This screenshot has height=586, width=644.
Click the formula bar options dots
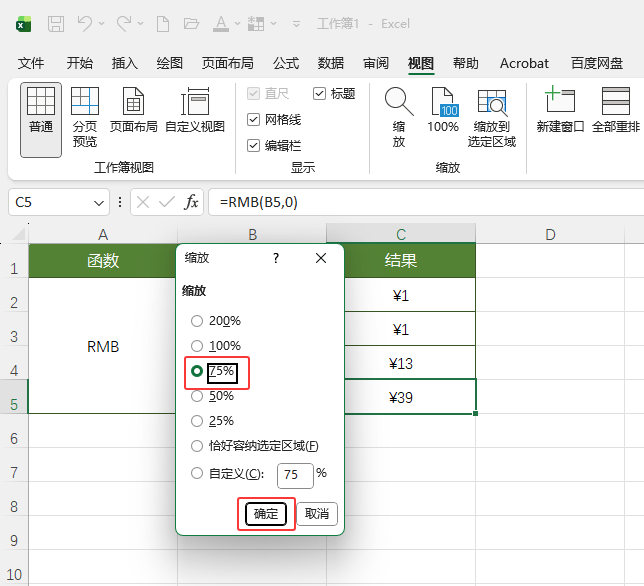point(120,202)
